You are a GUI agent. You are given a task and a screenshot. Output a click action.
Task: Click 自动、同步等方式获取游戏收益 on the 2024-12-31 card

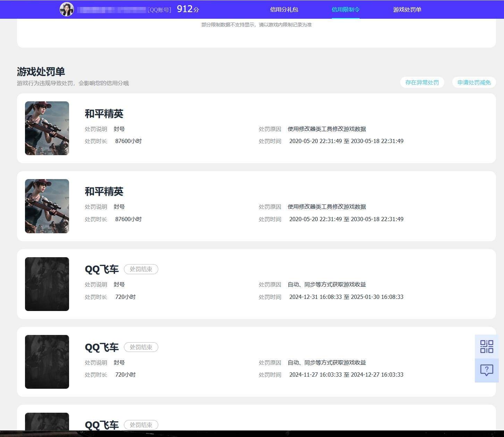pyautogui.click(x=327, y=285)
